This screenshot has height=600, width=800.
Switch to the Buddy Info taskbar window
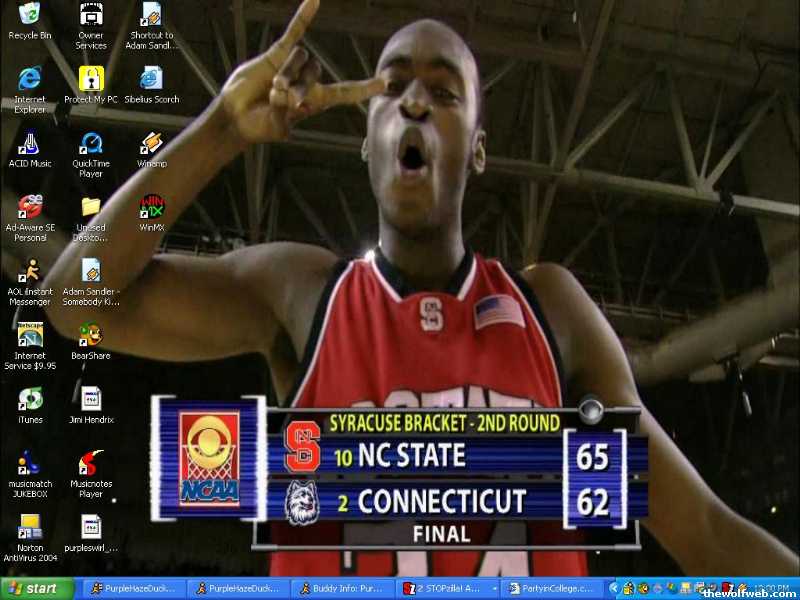340,588
